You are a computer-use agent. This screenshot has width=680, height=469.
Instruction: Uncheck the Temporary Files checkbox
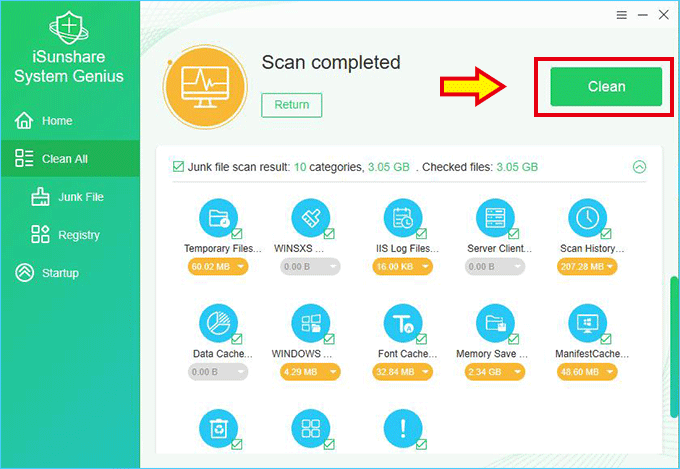[237, 234]
